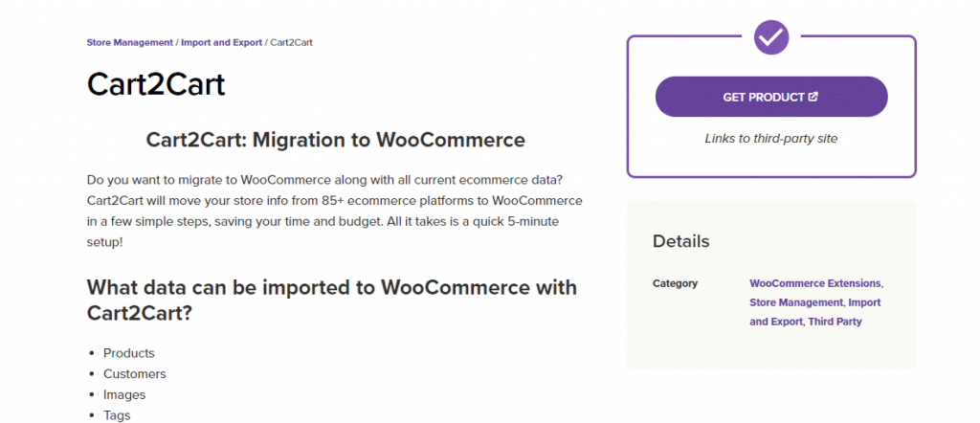Screen dimensions: 980x423
Task: Follow the Third Party category link
Action: click(835, 322)
